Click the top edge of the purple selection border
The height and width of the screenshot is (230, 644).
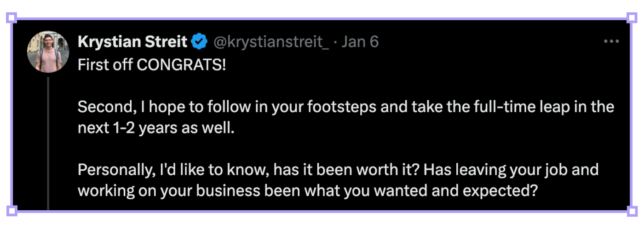coord(322,18)
